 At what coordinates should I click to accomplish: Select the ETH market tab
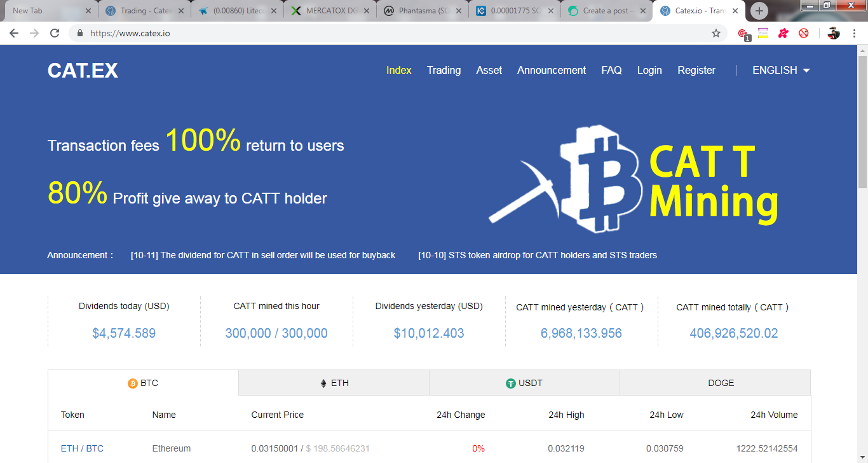(x=334, y=383)
